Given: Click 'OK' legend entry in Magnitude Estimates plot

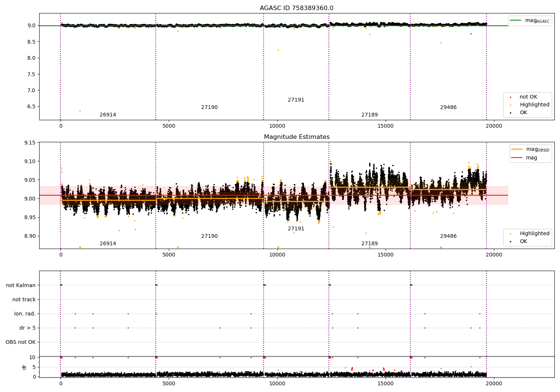Looking at the screenshot, I should (x=519, y=242).
